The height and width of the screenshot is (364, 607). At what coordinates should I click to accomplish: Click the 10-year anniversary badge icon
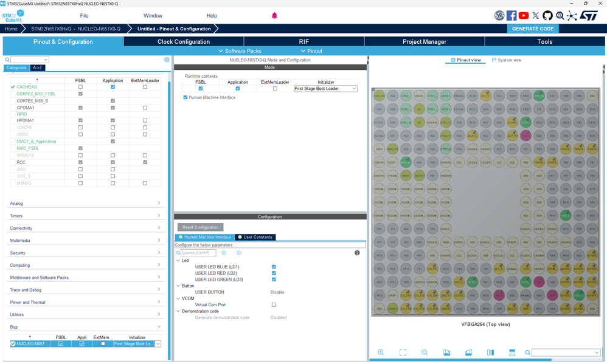(499, 15)
